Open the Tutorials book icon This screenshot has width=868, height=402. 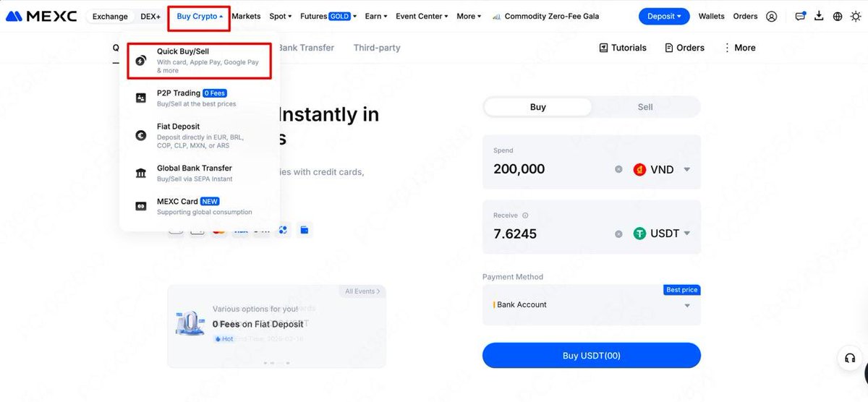pyautogui.click(x=604, y=48)
